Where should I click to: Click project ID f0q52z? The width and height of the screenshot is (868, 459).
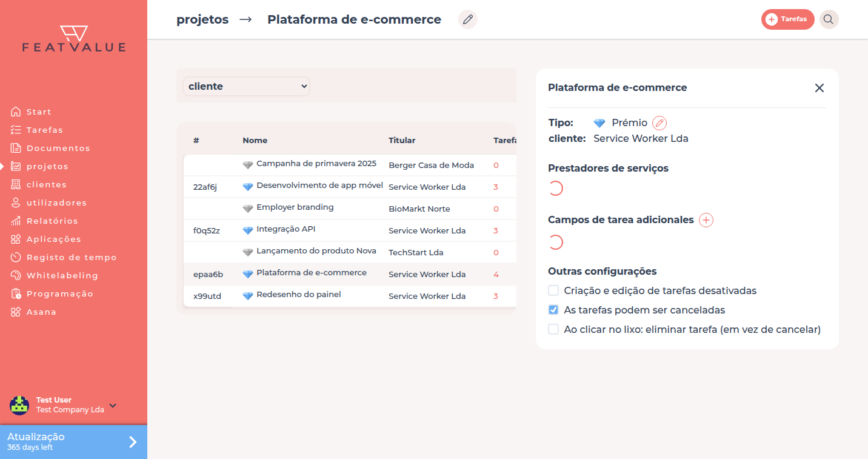(x=207, y=231)
